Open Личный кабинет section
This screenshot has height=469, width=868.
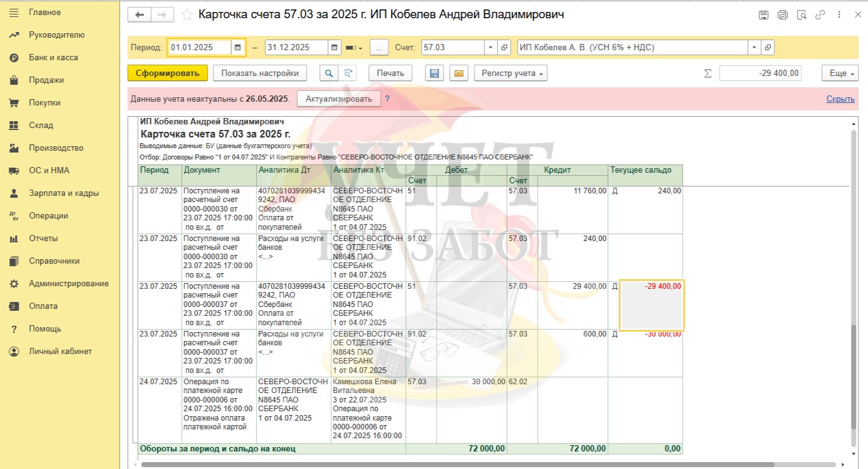[60, 351]
